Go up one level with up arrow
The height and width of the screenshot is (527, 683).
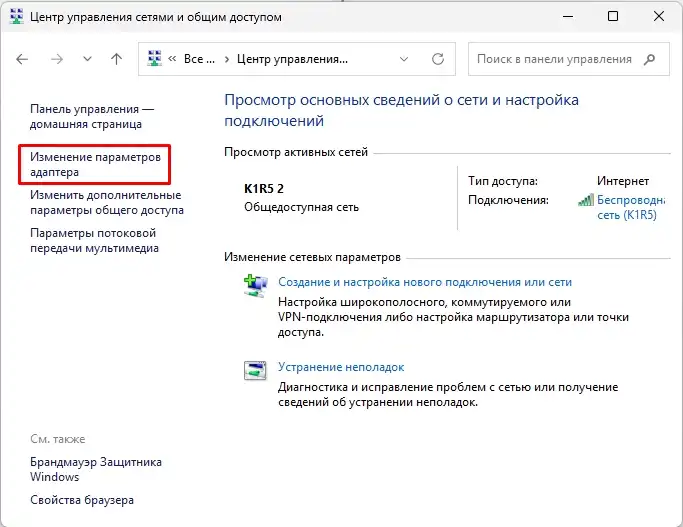click(x=116, y=59)
